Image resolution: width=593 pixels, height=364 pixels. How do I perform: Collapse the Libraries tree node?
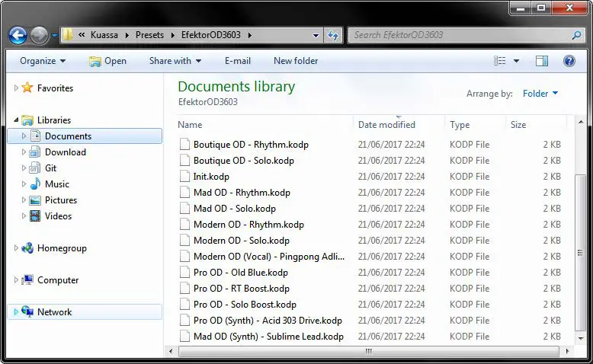(x=16, y=120)
